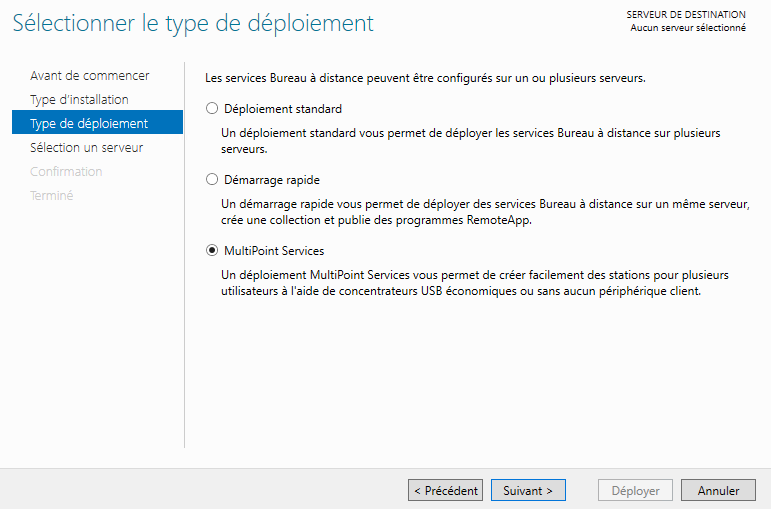Click the intro sentence 'Les services Bureau à distance'
Image resolution: width=771 pixels, height=509 pixels.
(425, 78)
